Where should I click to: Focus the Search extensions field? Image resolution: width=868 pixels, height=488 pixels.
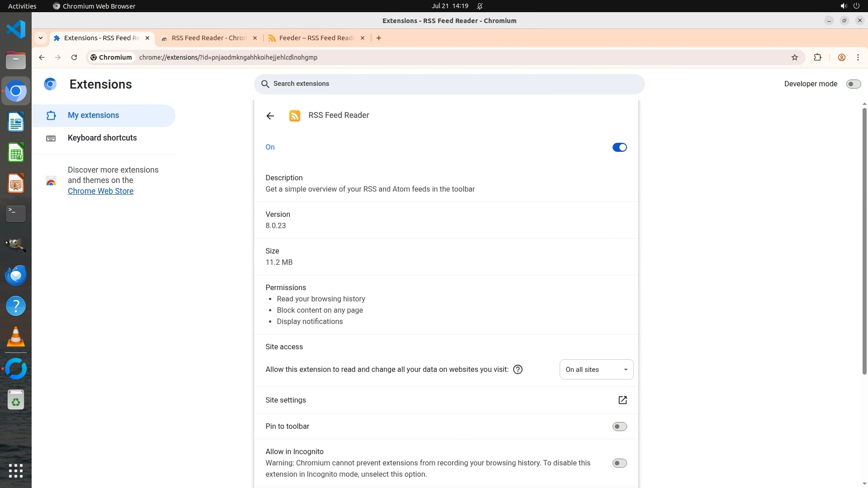pos(449,84)
